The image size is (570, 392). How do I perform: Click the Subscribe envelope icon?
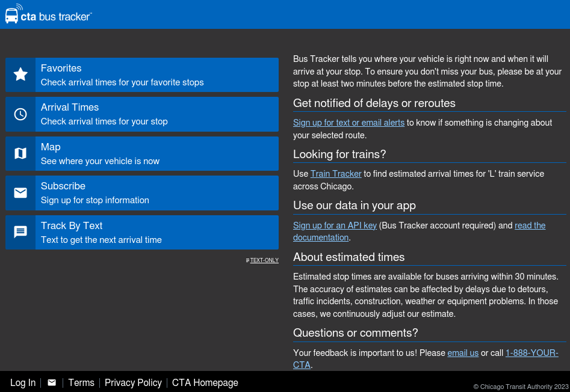20,193
